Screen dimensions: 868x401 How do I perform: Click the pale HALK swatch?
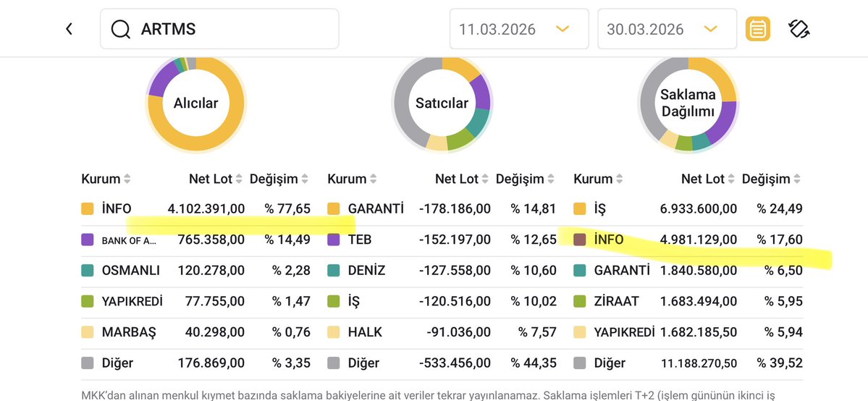coord(333,332)
